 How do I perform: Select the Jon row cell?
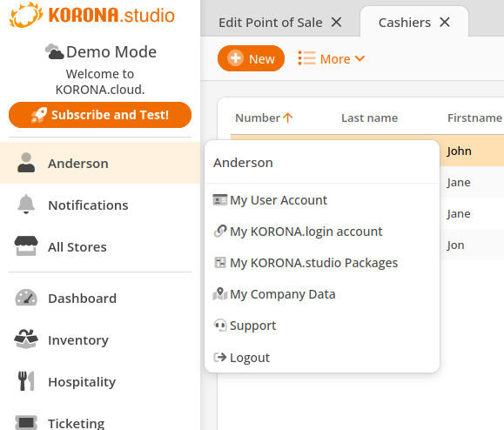(455, 245)
